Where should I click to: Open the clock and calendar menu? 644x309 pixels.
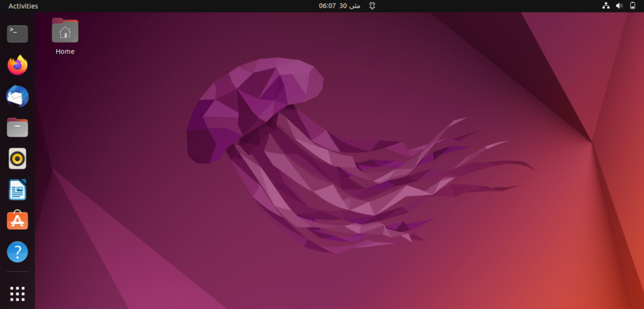click(340, 6)
